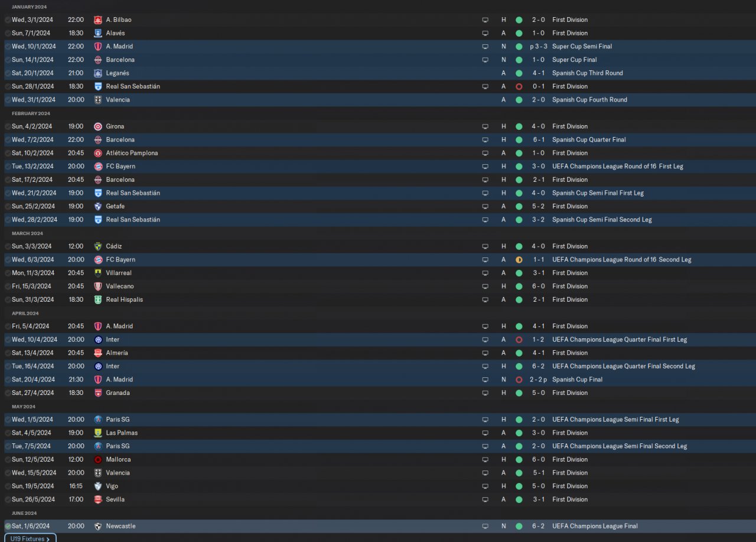Open the Sevilla team link
This screenshot has height=542, width=756.
coord(115,499)
